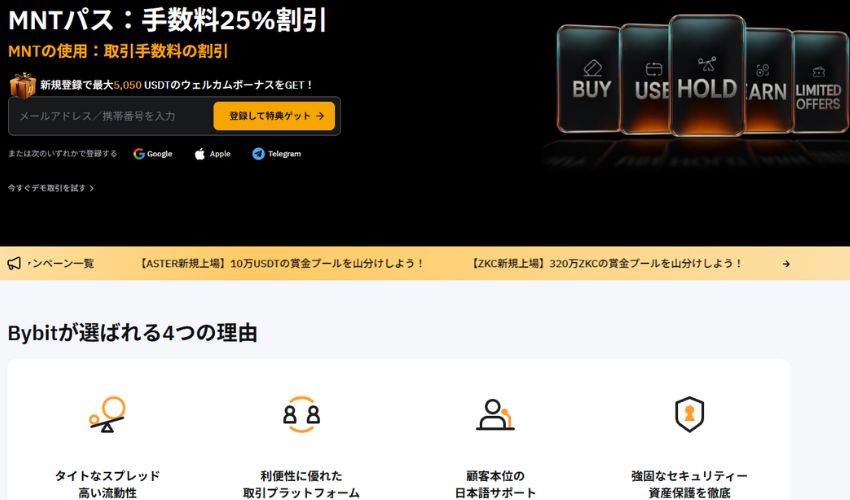This screenshot has height=500, width=850.
Task: Click the Bybitが選ばれる4つの理由 heading
Action: coord(132,333)
